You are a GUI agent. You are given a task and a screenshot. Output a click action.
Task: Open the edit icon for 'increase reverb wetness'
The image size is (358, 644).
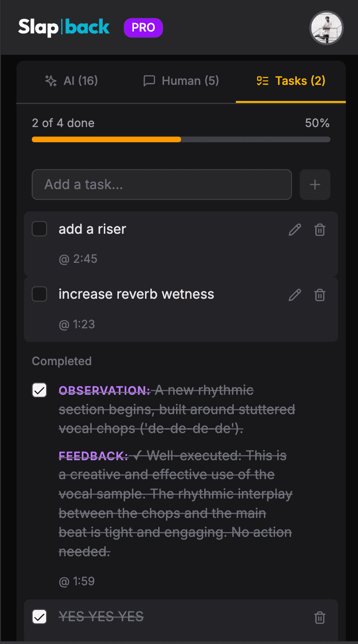pos(294,294)
